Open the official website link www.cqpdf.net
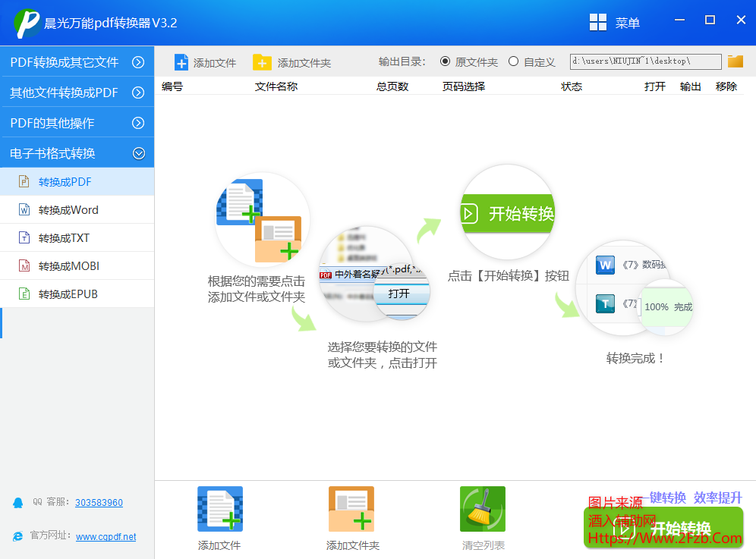The image size is (756, 559). click(106, 536)
